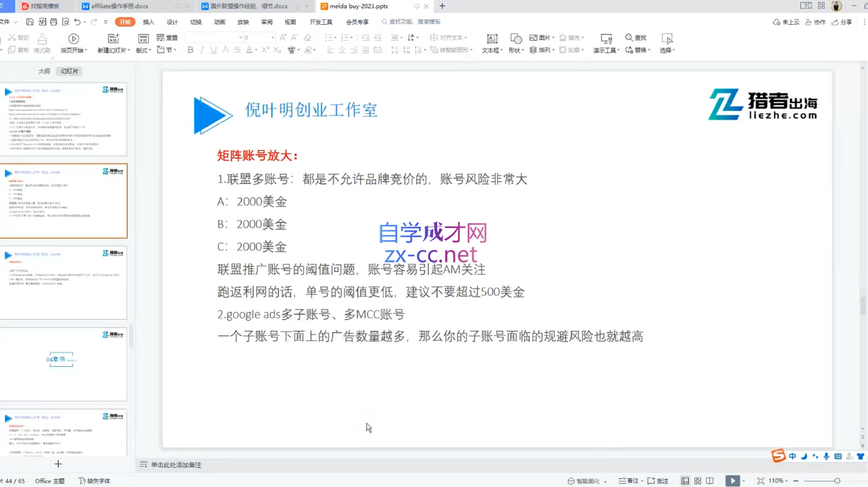Screen dimensions: 868x487
Task: Toggle normal view button in status bar
Action: pyautogui.click(x=685, y=481)
